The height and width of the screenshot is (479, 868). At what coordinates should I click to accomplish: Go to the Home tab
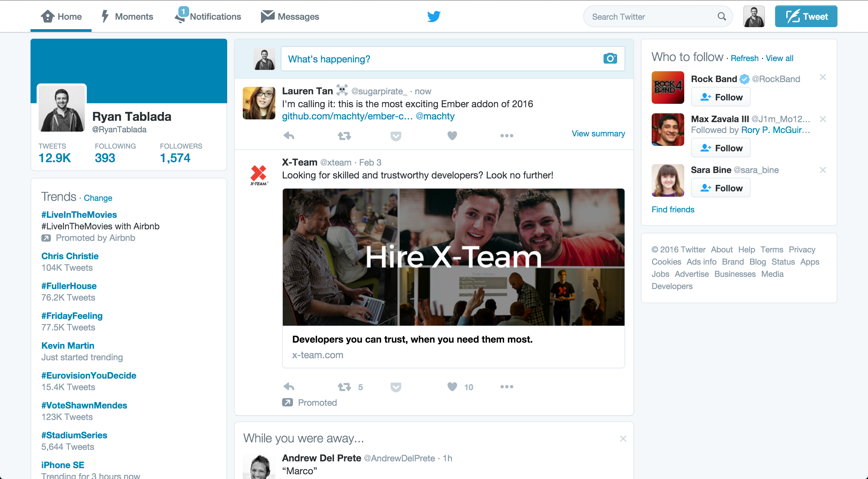(61, 16)
